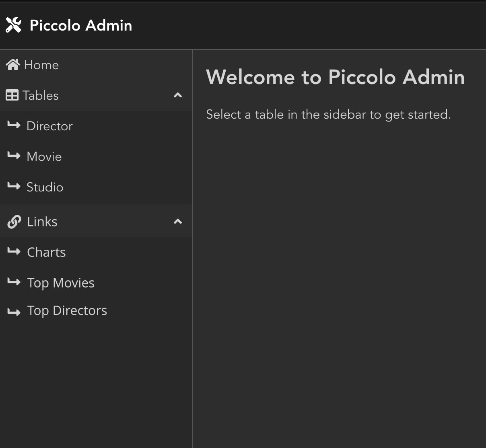Screen dimensions: 486x448
Task: Click the arrow icon beside Top Movies
Action: pos(14,282)
